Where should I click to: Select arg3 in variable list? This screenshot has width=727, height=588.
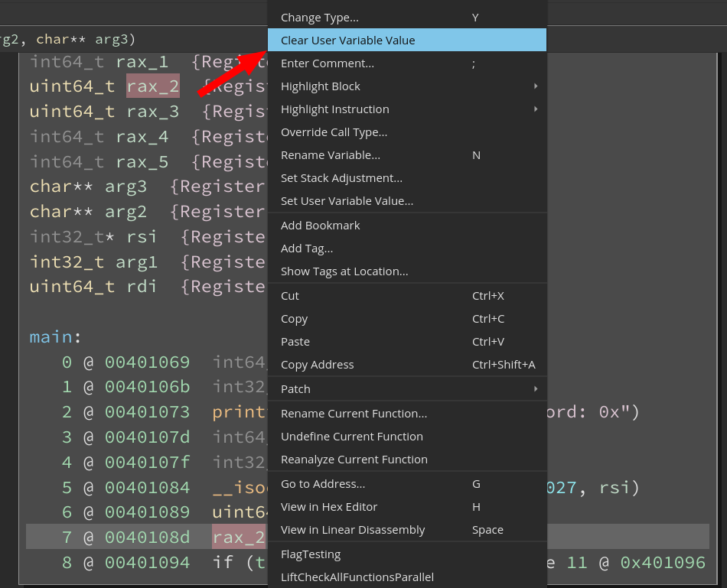[x=126, y=187]
